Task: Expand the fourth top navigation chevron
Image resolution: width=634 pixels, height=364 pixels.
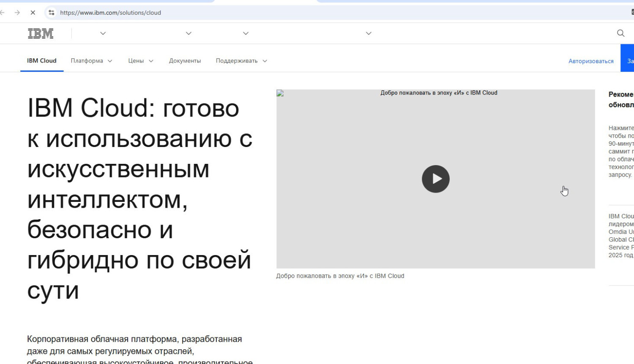Action: coord(369,33)
